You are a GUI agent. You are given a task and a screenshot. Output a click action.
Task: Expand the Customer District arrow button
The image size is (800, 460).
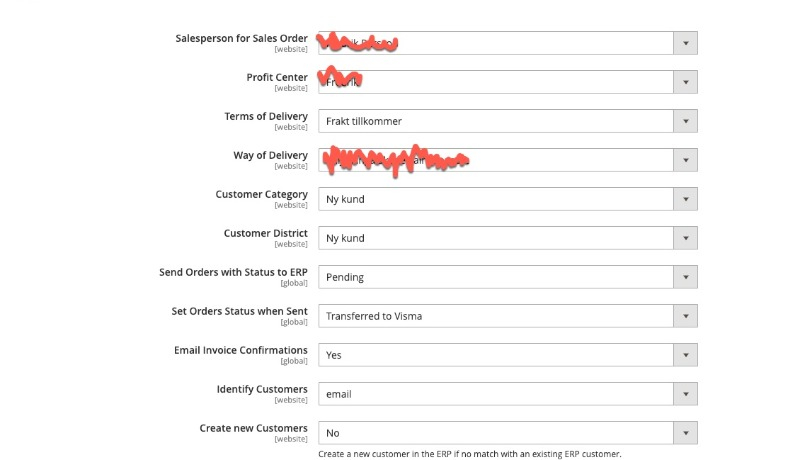coord(685,238)
